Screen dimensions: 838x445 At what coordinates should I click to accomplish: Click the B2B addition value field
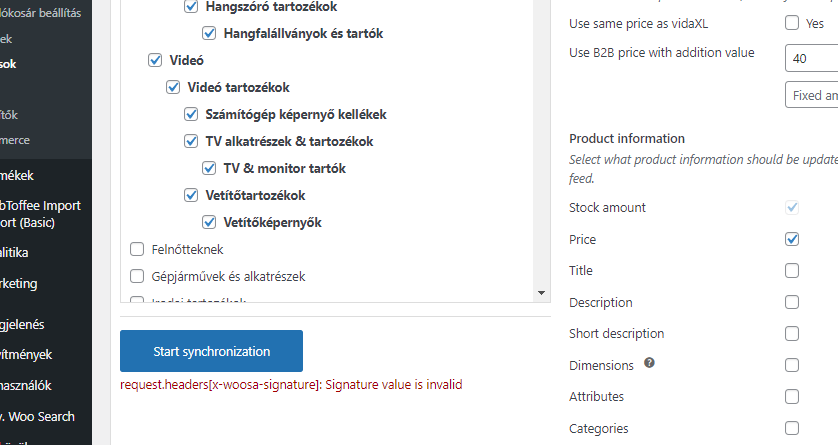[x=811, y=58]
